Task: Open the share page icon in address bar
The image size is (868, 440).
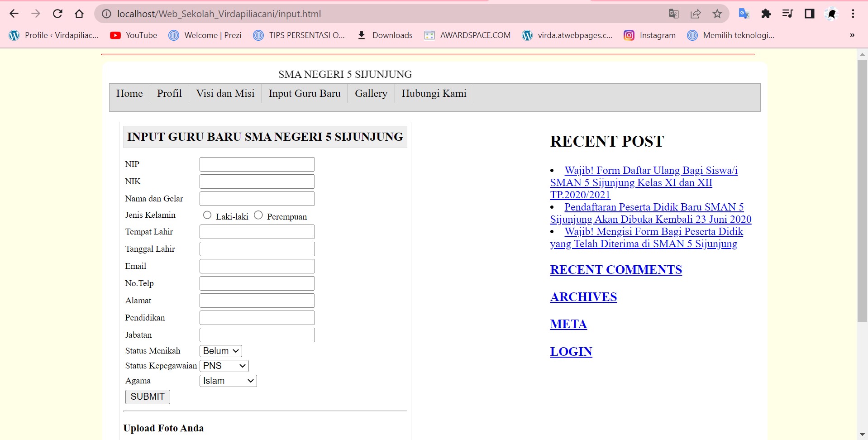Action: [696, 14]
